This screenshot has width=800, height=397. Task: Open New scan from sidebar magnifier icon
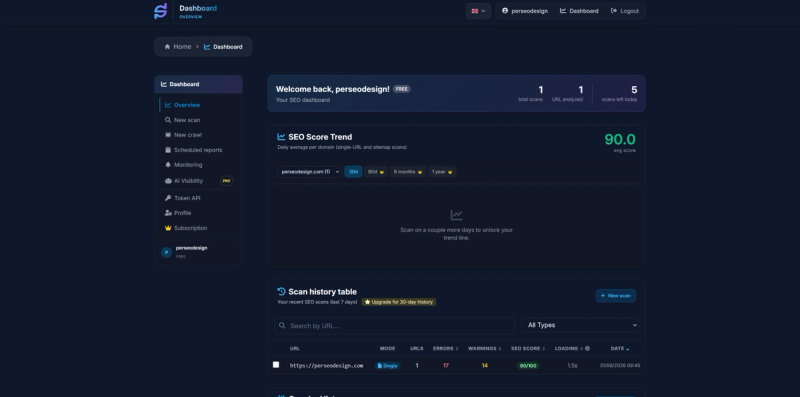point(182,120)
